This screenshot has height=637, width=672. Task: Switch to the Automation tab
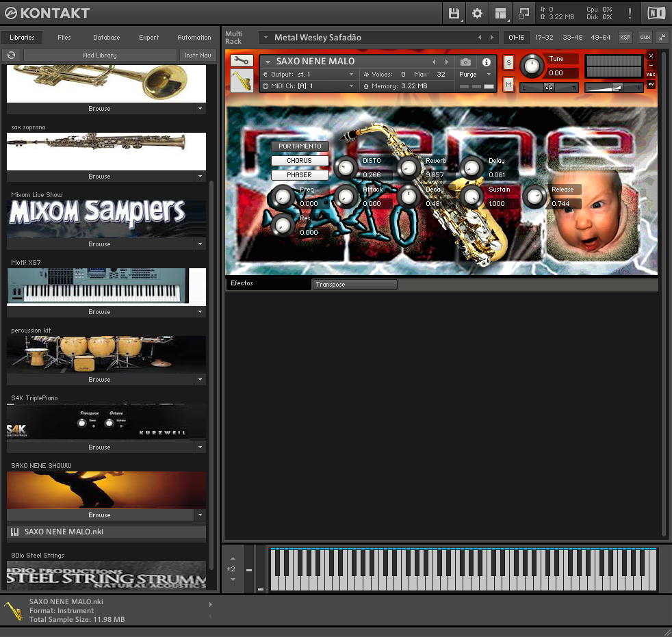(x=194, y=37)
